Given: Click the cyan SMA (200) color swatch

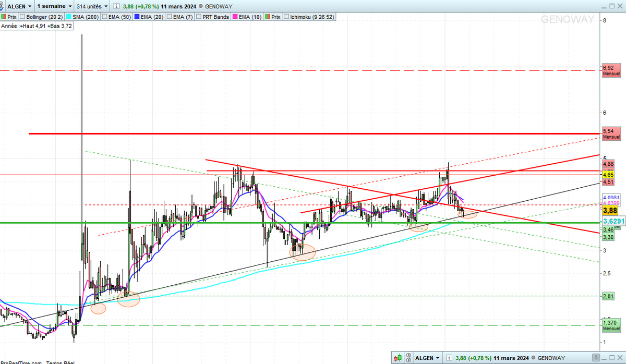Looking at the screenshot, I should 69,17.
